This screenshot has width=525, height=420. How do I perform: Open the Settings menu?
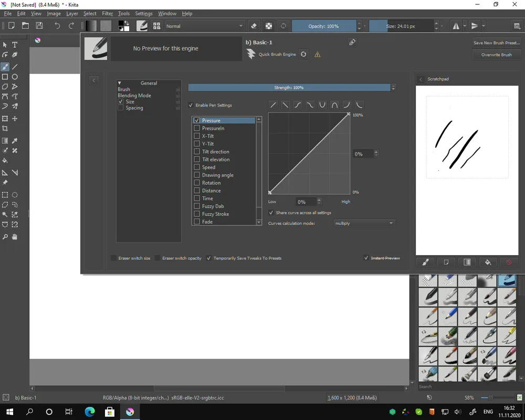point(143,13)
